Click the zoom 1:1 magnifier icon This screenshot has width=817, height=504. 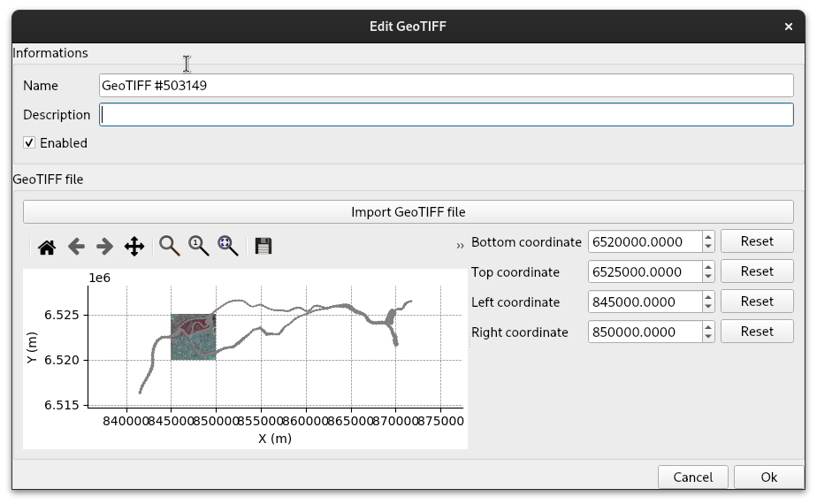[x=198, y=247]
